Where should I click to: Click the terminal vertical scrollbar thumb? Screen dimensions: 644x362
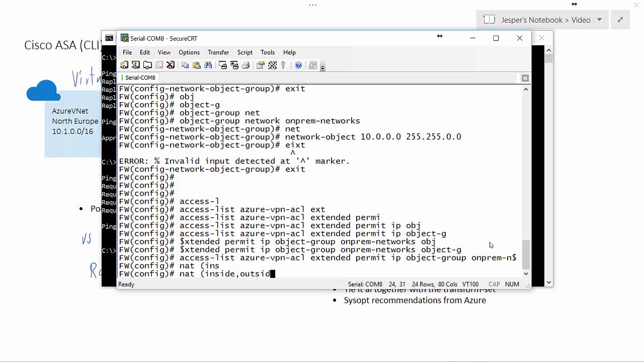tap(526, 254)
